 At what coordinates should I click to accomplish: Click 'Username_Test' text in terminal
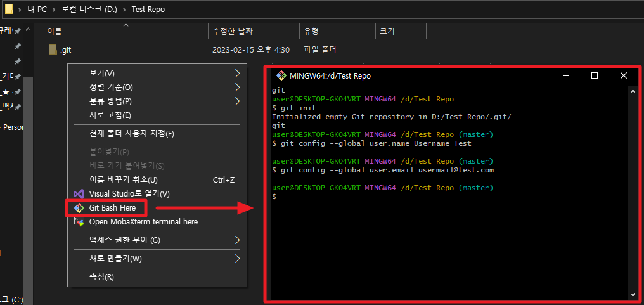coord(442,144)
